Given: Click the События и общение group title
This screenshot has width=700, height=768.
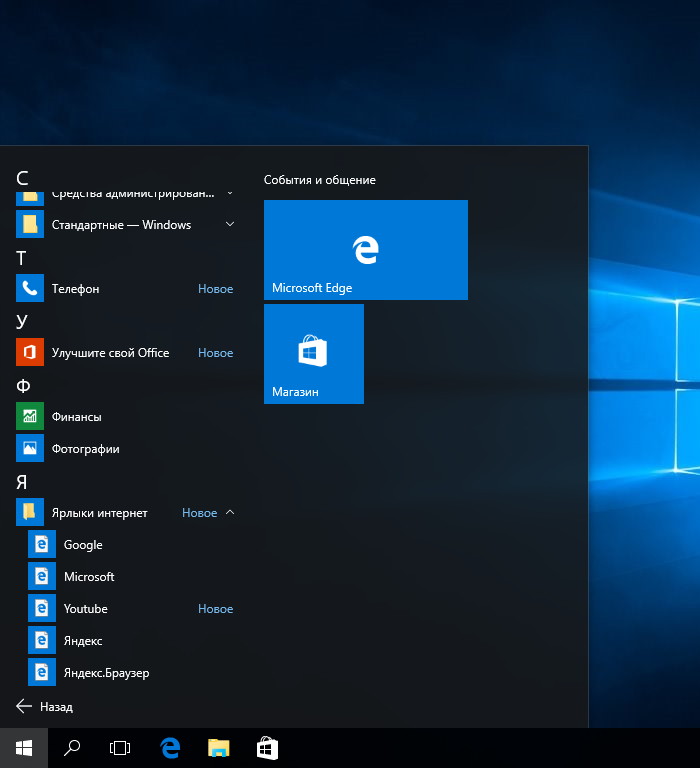Looking at the screenshot, I should [x=319, y=180].
